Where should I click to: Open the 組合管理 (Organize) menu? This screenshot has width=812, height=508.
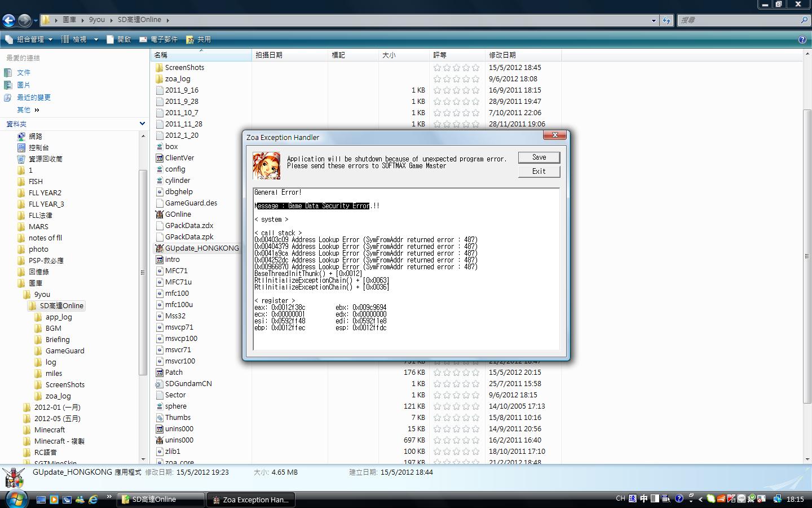point(28,40)
